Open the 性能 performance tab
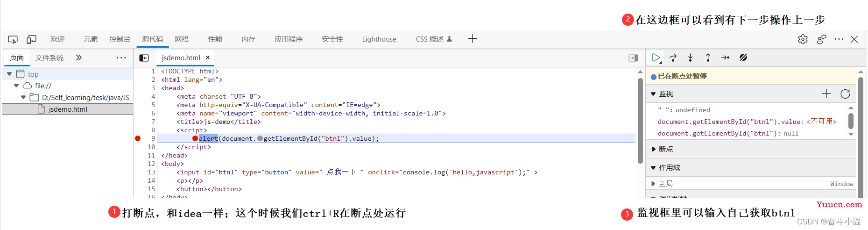868x230 pixels. point(215,39)
